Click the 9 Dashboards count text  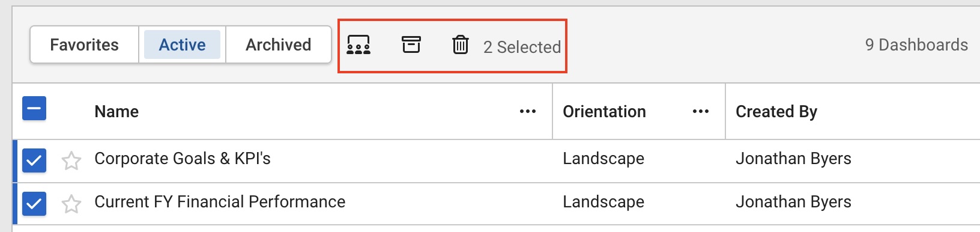916,45
